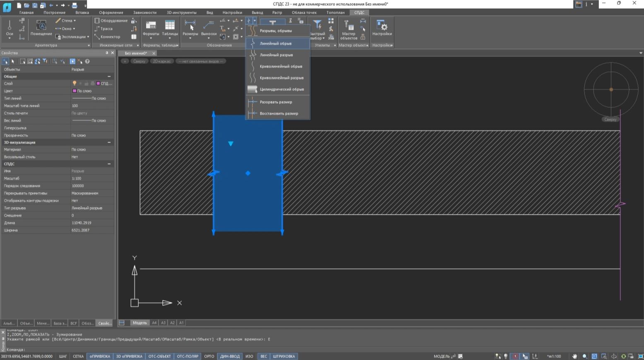Choose Цилиндрический обрыв in the breaks menu
Viewport: 644px width, 360px height.
[x=281, y=89]
